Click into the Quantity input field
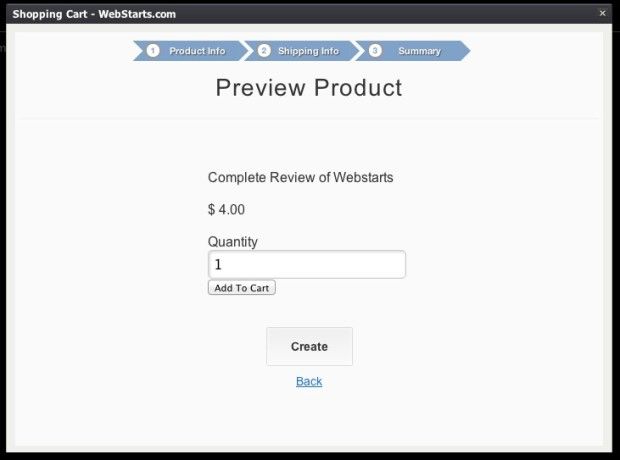 [307, 264]
